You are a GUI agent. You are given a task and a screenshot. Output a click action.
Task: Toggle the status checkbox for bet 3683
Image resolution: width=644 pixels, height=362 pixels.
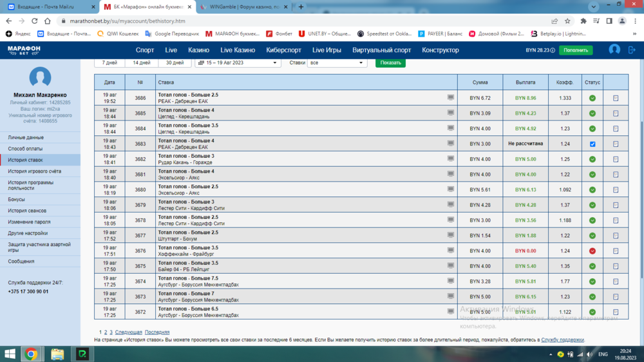[x=592, y=144]
